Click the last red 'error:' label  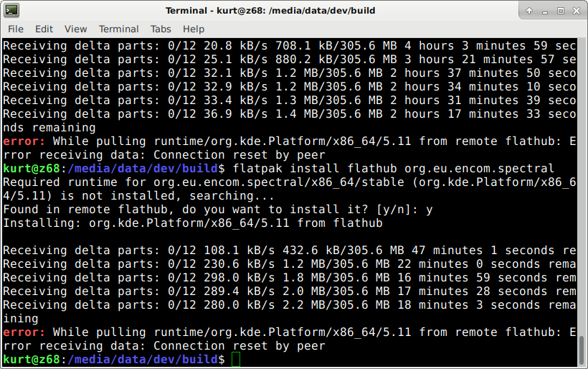[24, 332]
